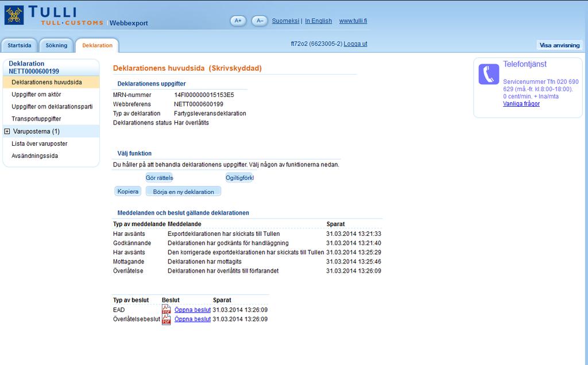Click the Kopiera button

point(128,192)
